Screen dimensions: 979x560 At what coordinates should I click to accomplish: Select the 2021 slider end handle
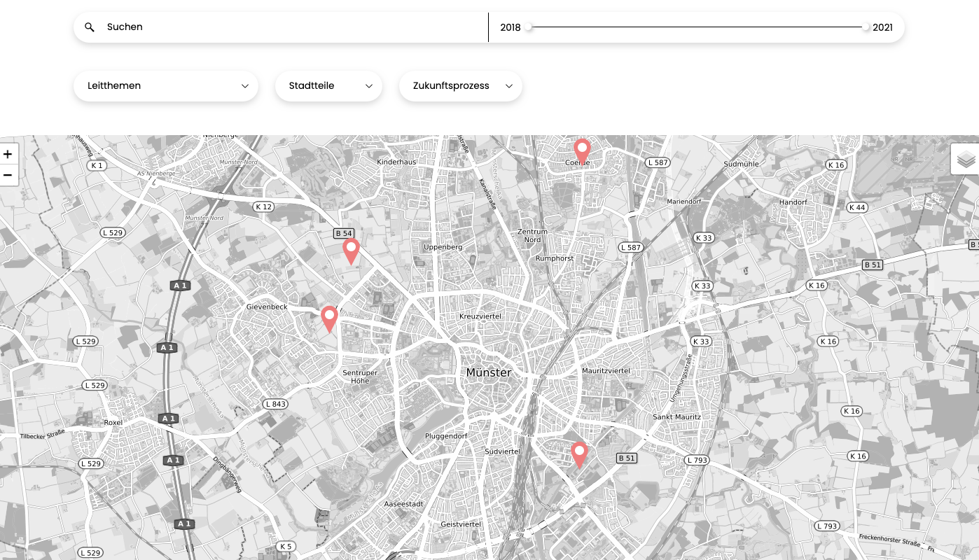[866, 27]
